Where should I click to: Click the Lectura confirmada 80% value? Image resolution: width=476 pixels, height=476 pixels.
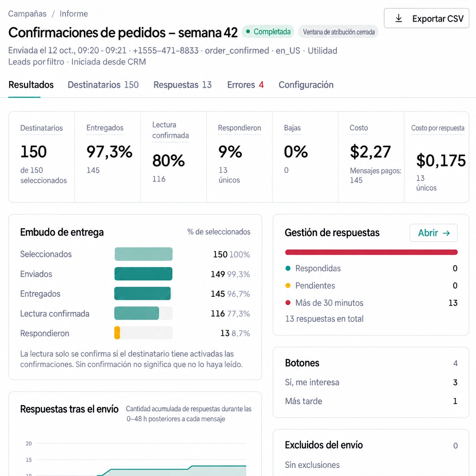point(169,161)
